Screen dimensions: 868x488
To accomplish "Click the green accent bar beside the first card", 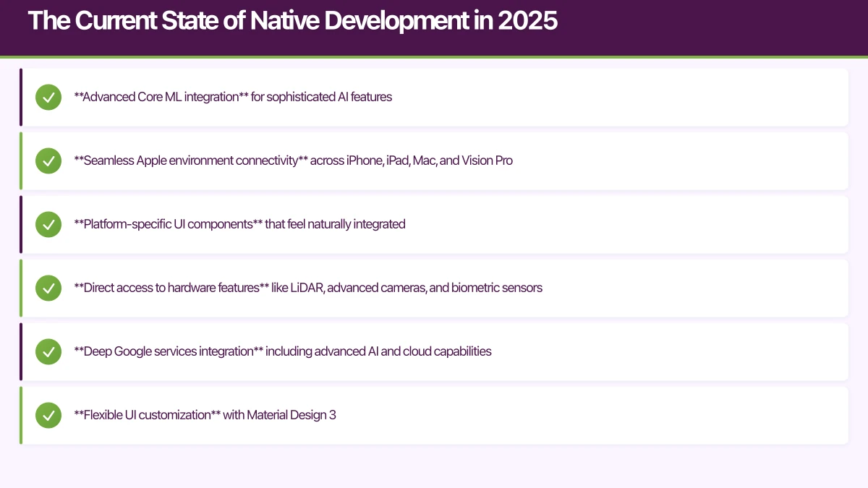I will [x=21, y=97].
